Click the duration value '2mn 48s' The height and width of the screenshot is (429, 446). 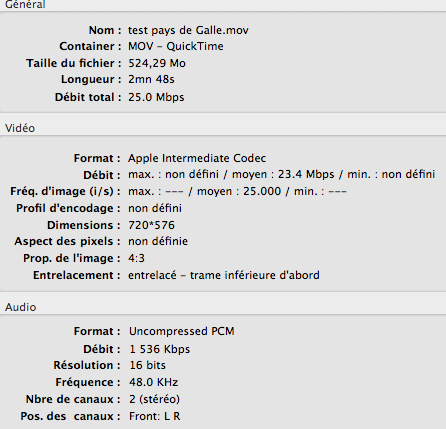151,79
